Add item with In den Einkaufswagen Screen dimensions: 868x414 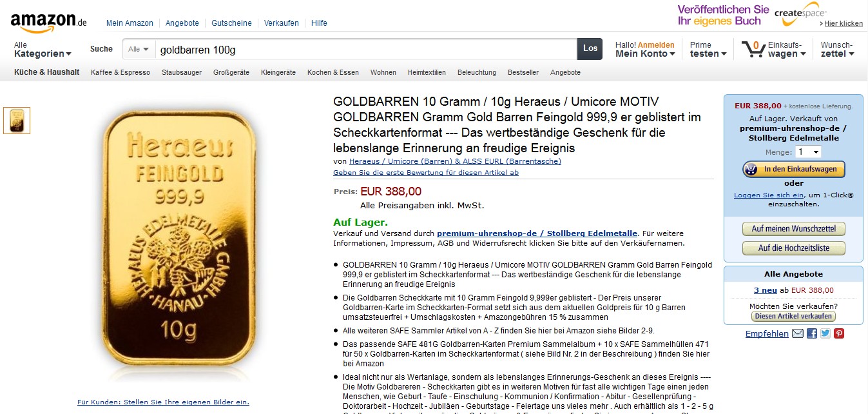coord(793,169)
